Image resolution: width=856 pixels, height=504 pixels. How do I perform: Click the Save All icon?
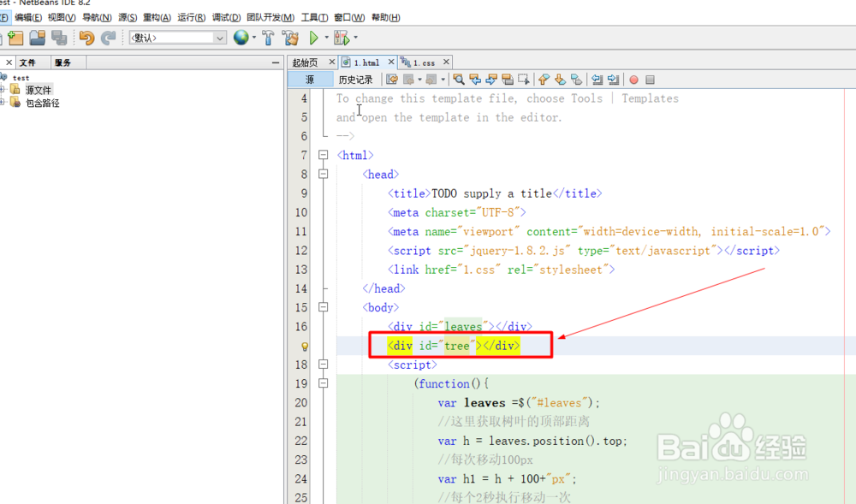coord(59,38)
